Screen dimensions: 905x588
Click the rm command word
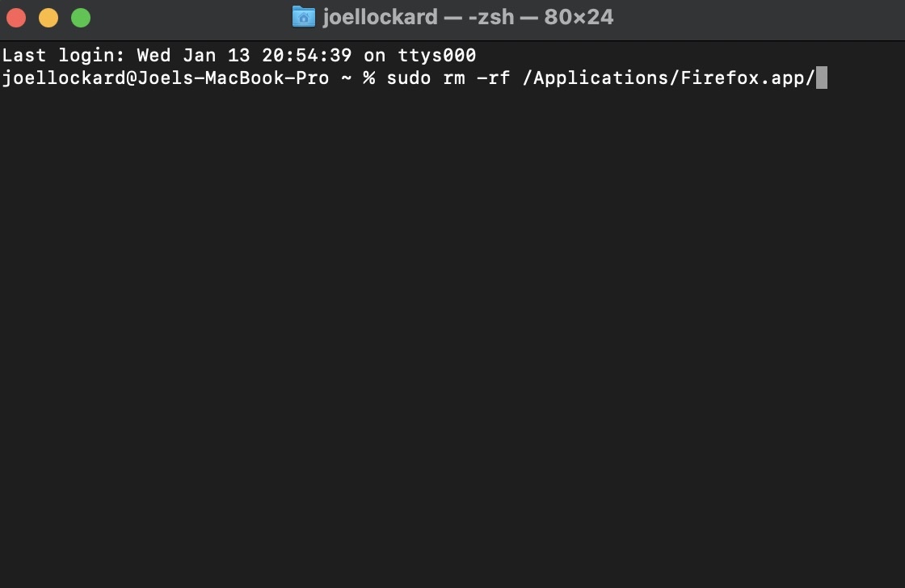tap(453, 78)
